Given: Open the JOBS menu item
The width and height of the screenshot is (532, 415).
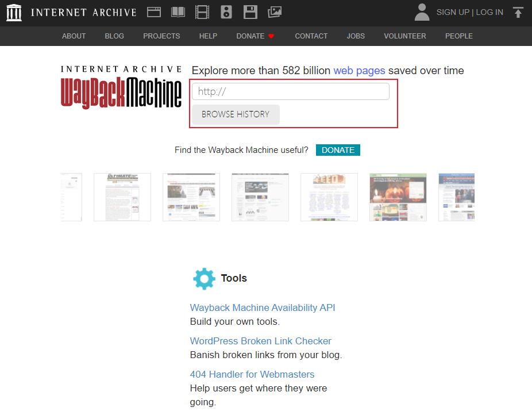Looking at the screenshot, I should click(356, 36).
